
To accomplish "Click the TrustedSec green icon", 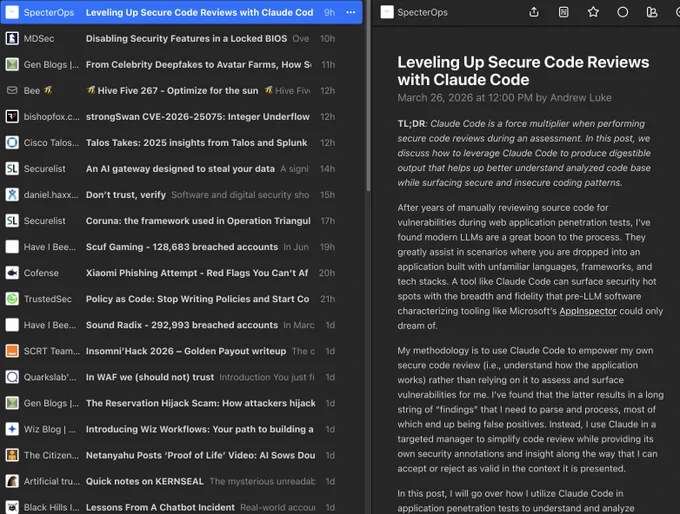I will pos(12,298).
